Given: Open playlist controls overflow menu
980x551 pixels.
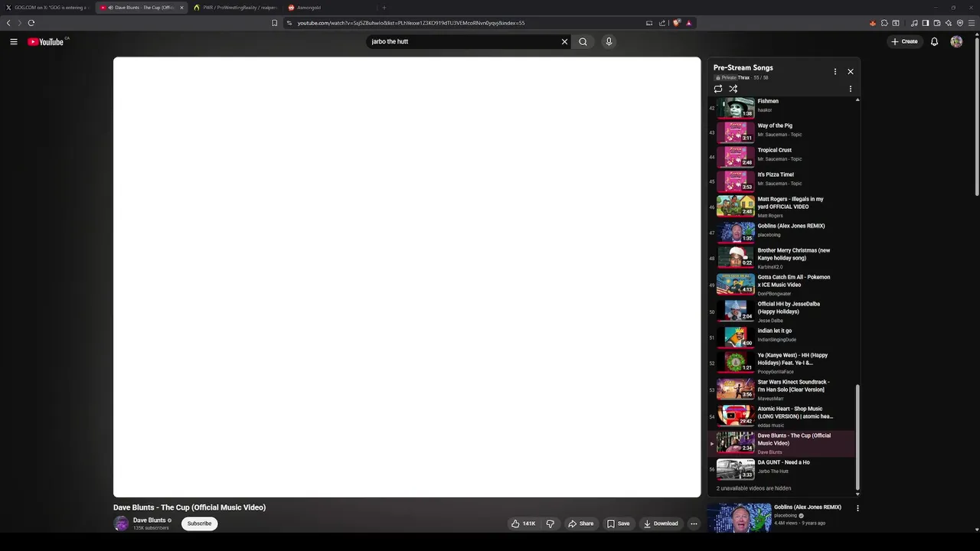Looking at the screenshot, I should [x=850, y=89].
